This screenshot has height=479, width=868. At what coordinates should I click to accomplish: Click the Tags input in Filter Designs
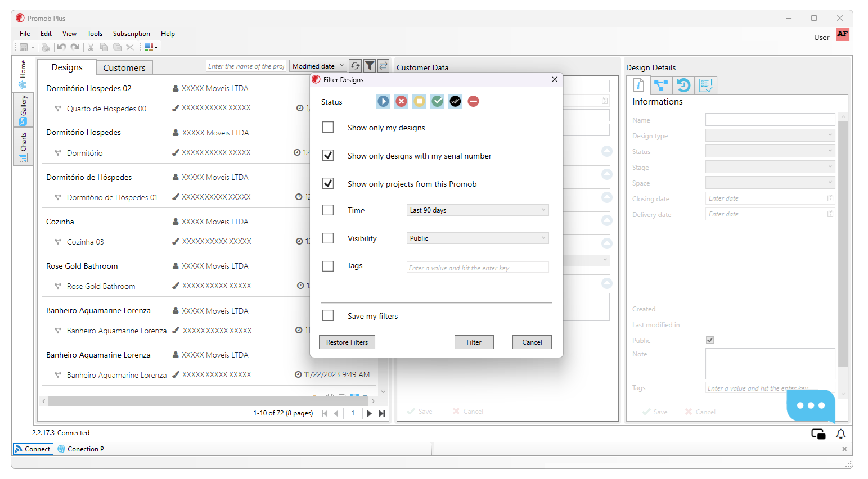tap(478, 268)
